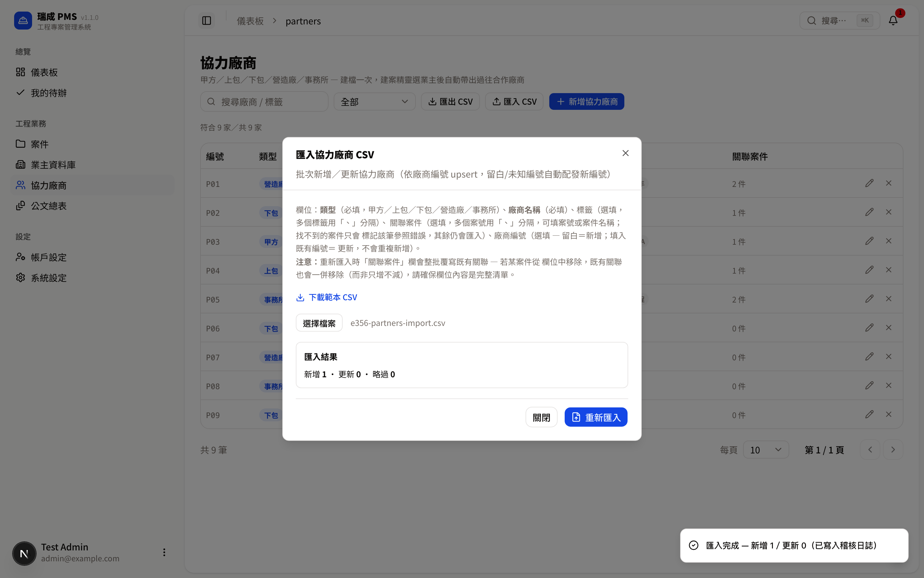The height and width of the screenshot is (578, 924).
Task: Open the 每頁 10 page-size dropdown
Action: pyautogui.click(x=766, y=450)
